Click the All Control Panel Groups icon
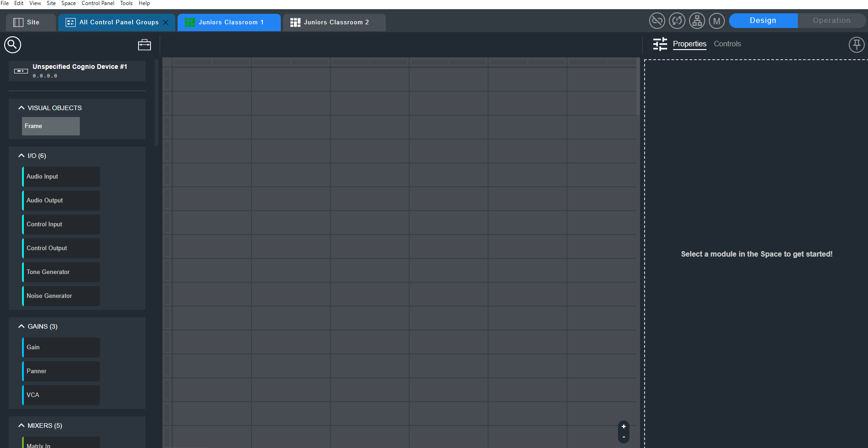Viewport: 868px width, 448px height. 71,22
